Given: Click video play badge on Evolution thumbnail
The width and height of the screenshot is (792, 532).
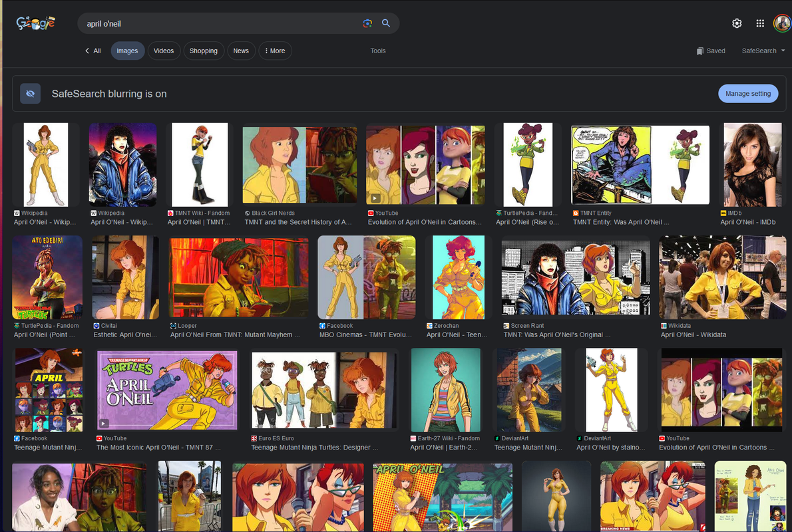Looking at the screenshot, I should point(375,198).
